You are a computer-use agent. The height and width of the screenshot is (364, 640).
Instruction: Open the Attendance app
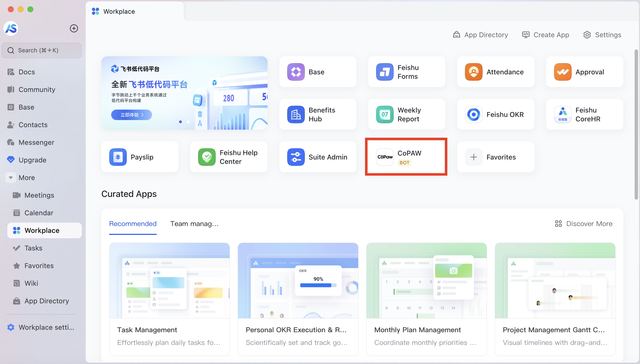click(x=495, y=72)
